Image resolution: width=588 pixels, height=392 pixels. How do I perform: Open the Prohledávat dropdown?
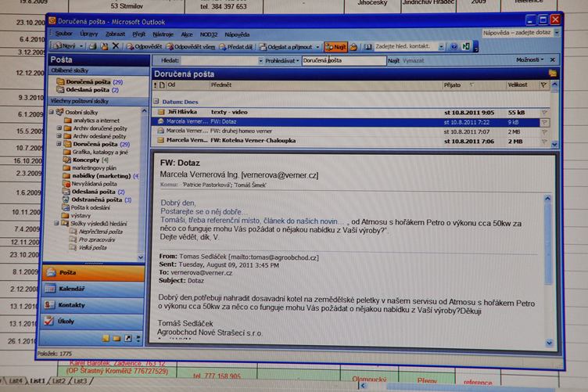[281, 60]
